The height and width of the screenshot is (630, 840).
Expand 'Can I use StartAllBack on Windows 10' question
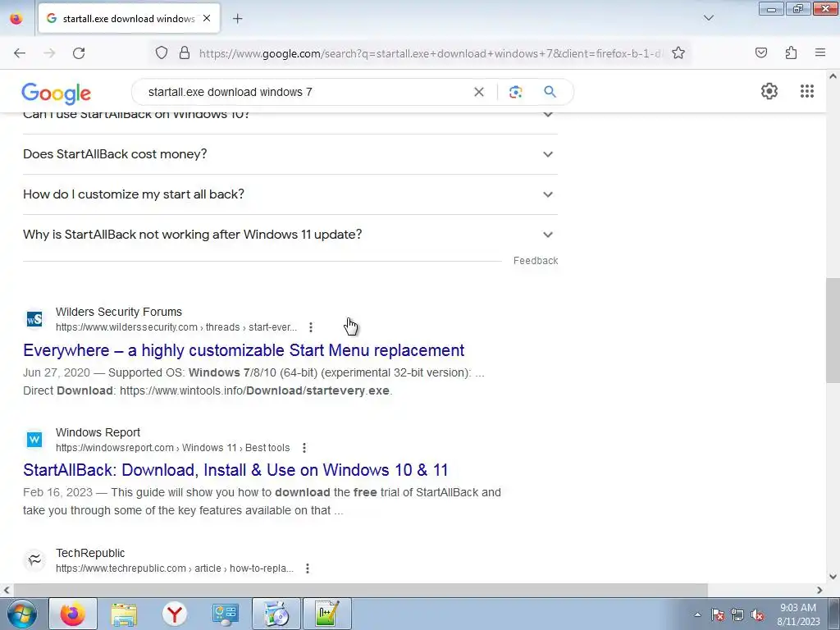290,118
